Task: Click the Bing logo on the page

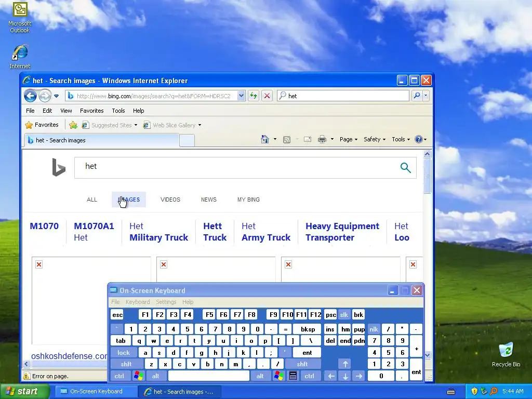Action: [x=59, y=167]
